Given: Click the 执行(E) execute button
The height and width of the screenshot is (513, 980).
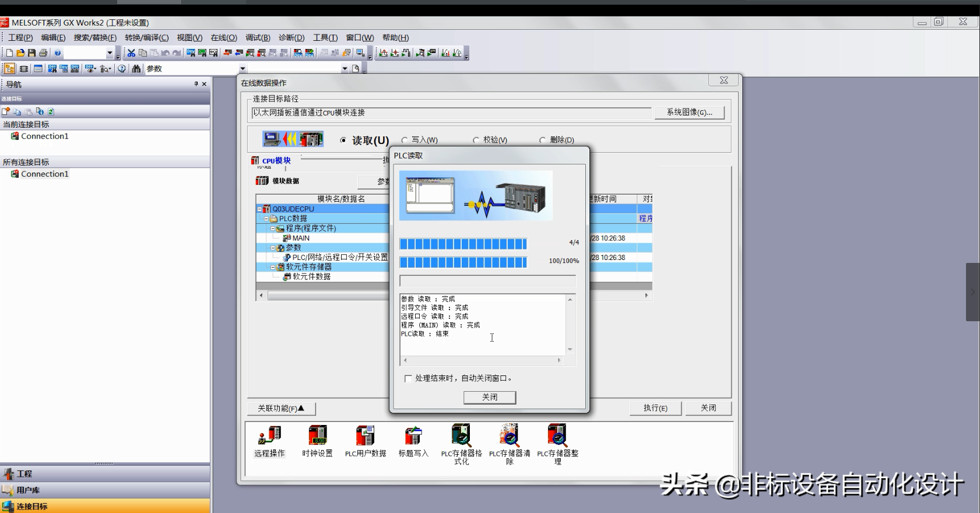Looking at the screenshot, I should (655, 408).
